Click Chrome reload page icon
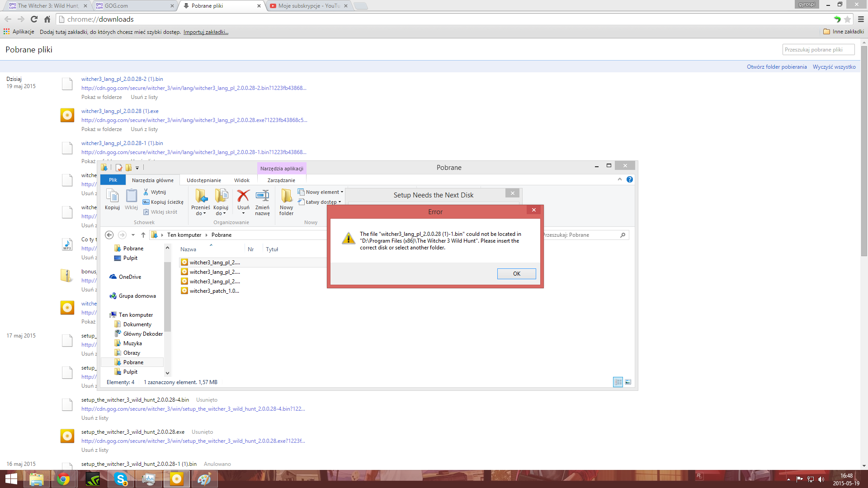868x488 pixels. pyautogui.click(x=34, y=19)
